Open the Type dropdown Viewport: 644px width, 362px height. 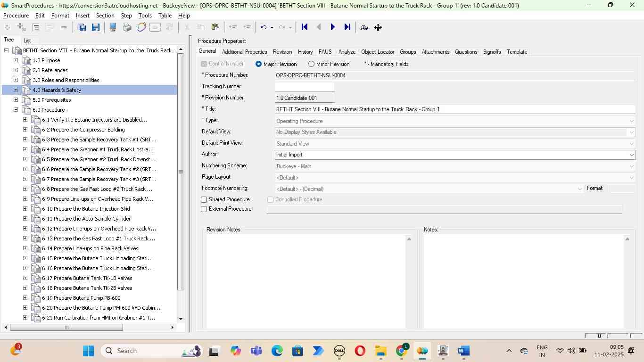click(x=631, y=121)
